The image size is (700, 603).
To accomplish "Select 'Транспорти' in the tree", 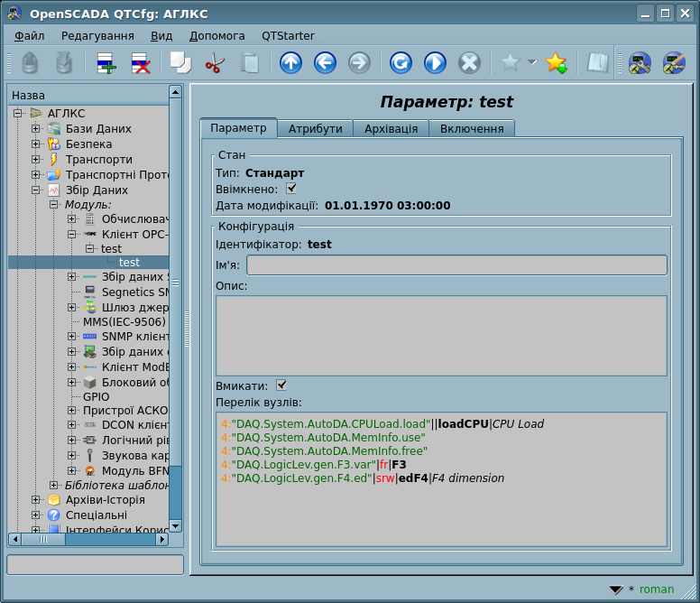I will [98, 160].
